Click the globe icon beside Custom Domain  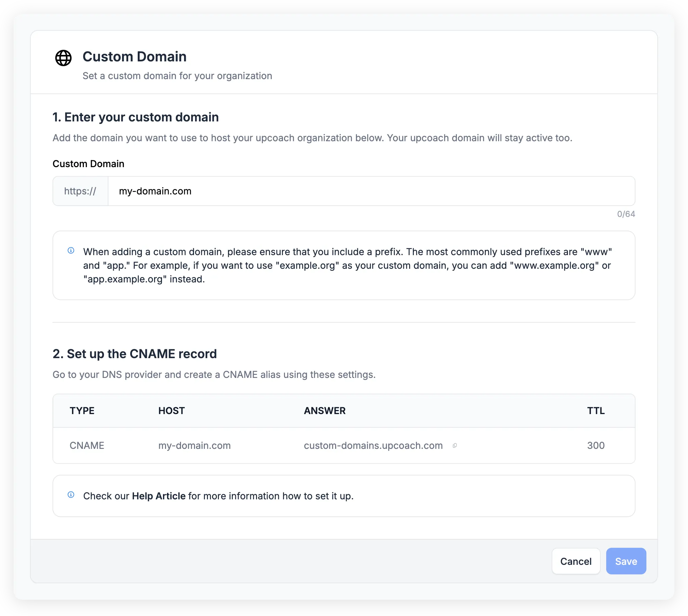[x=63, y=58]
